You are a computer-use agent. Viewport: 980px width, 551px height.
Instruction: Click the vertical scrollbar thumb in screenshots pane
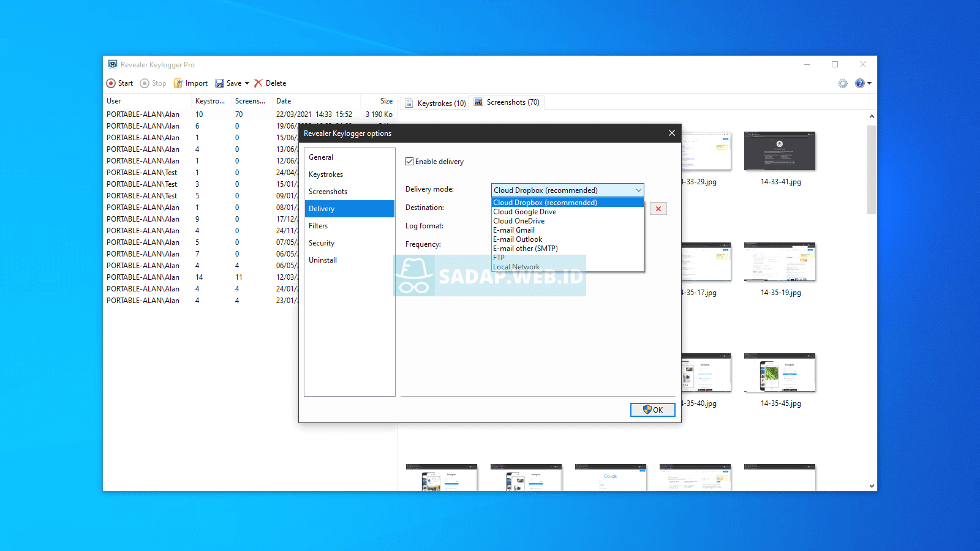(x=872, y=170)
